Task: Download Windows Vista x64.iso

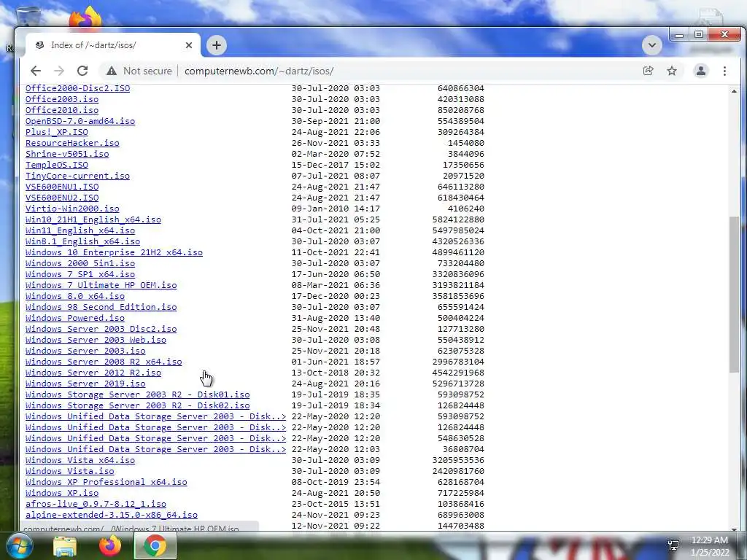Action: (x=80, y=461)
